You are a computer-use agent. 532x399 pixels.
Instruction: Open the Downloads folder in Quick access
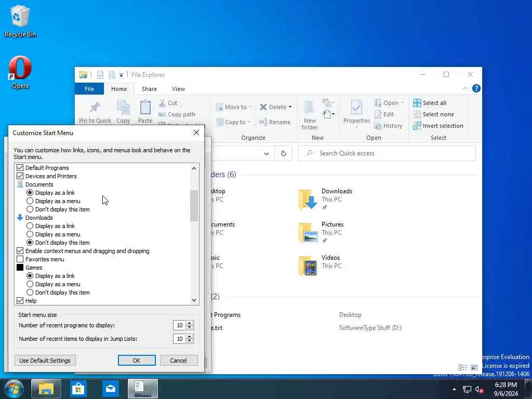[x=326, y=199]
